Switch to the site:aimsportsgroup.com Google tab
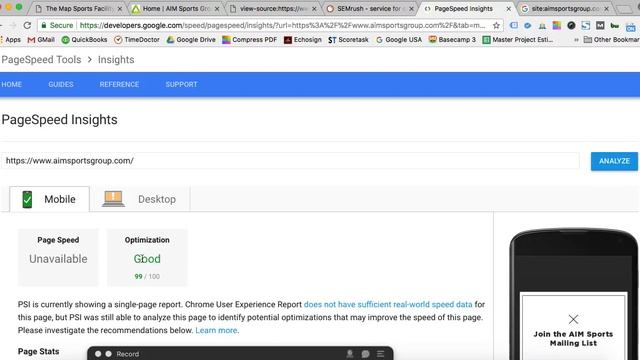This screenshot has height=360, width=640. [565, 9]
